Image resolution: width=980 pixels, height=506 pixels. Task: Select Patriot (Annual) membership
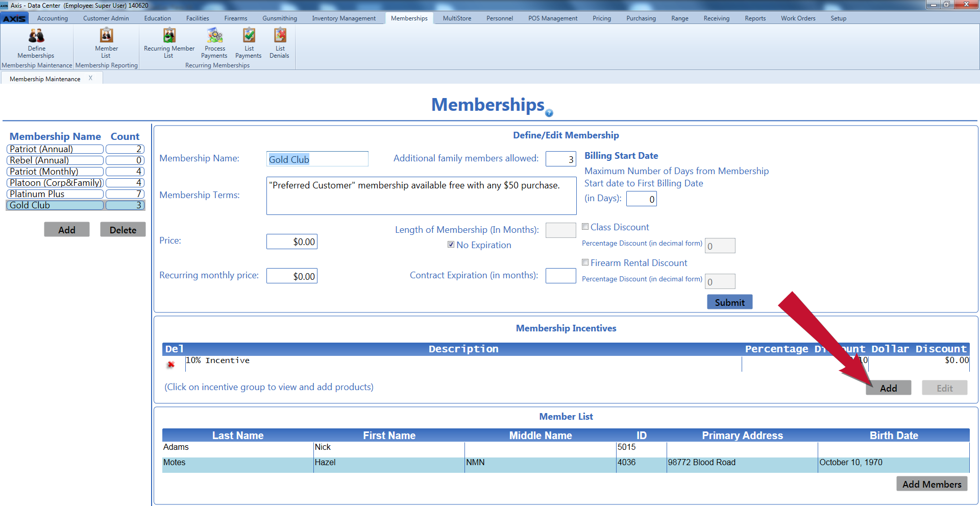(55, 149)
